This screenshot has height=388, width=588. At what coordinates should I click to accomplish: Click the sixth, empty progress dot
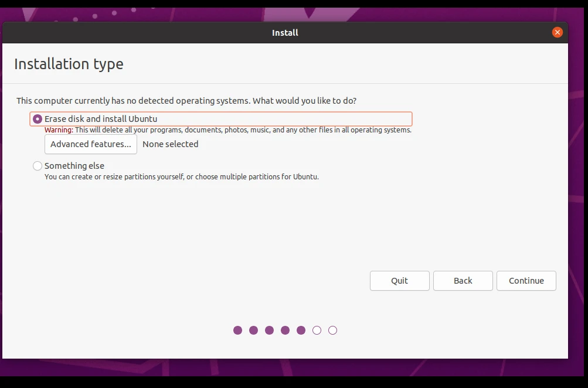(x=317, y=331)
